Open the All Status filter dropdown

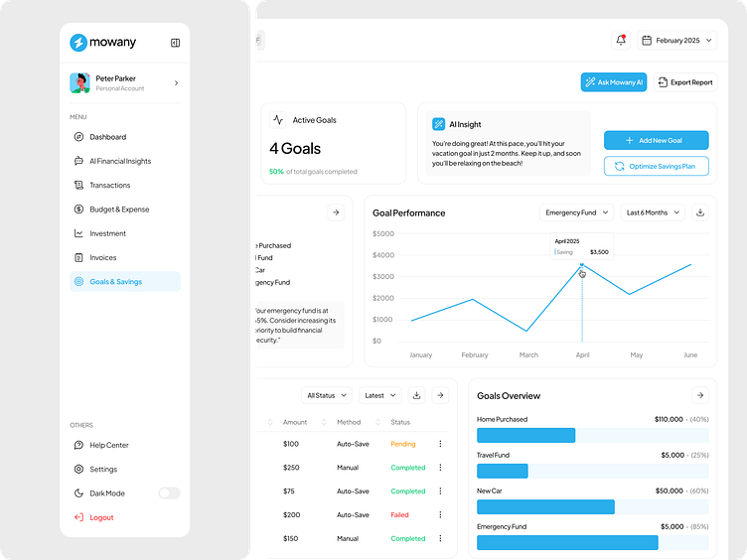[x=326, y=395]
